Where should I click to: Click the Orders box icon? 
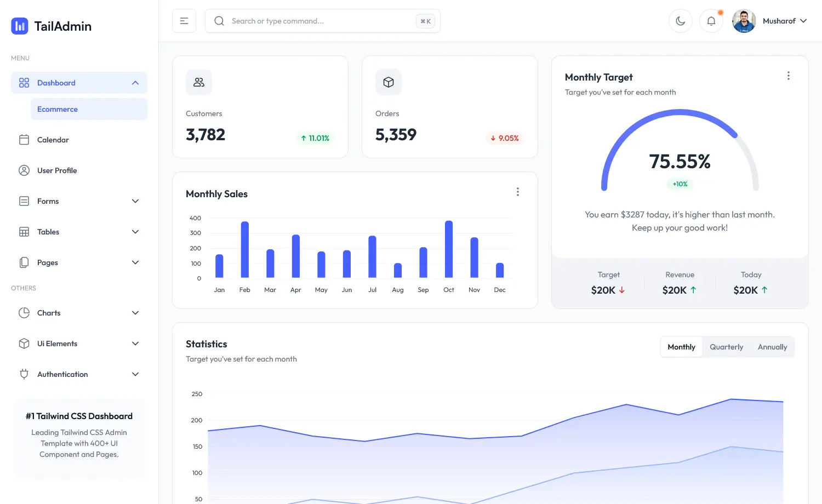[388, 82]
